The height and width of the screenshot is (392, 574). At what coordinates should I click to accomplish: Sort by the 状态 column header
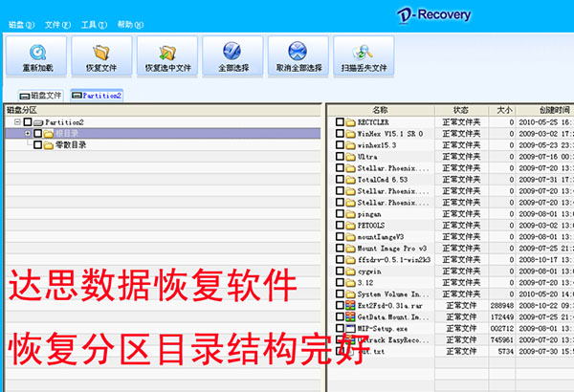click(461, 110)
